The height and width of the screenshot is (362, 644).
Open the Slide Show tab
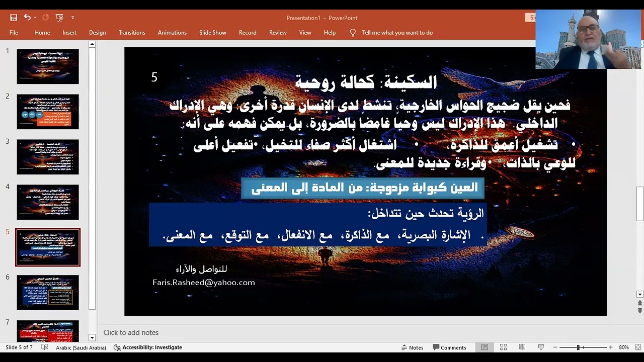pyautogui.click(x=213, y=33)
